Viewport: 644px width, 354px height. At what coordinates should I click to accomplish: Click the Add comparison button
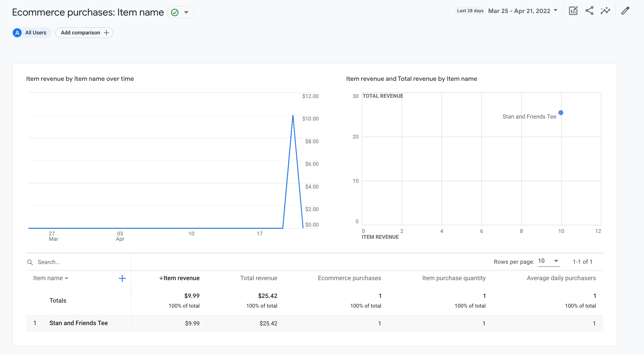84,33
